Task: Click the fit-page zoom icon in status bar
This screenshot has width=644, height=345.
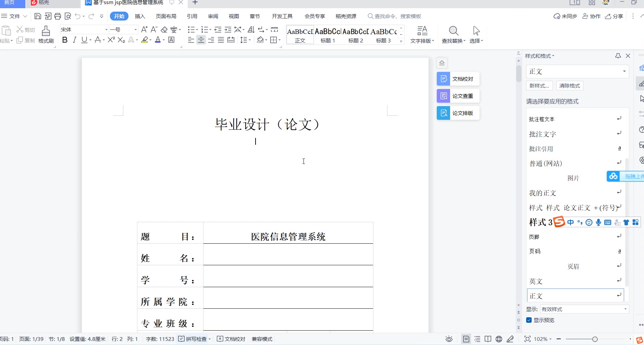Action: [x=528, y=339]
